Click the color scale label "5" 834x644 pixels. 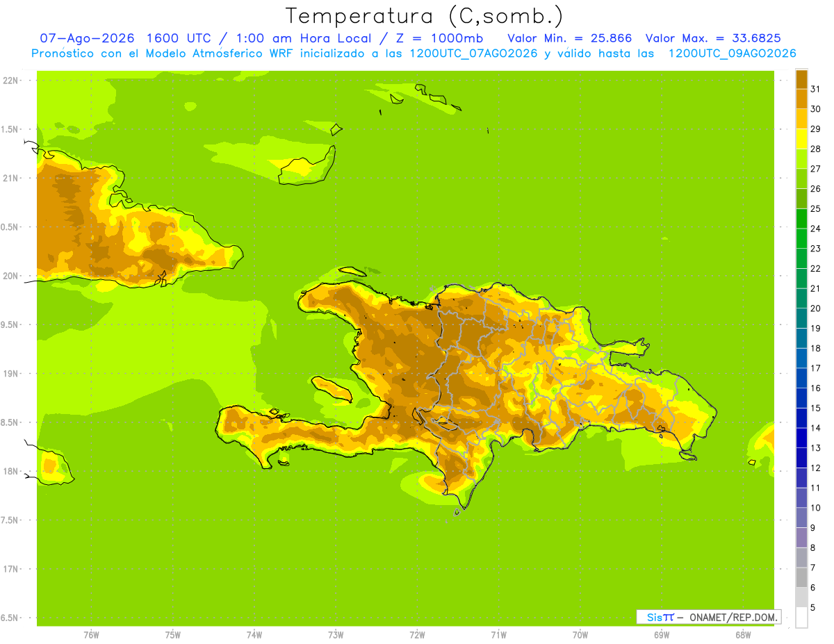coord(813,607)
